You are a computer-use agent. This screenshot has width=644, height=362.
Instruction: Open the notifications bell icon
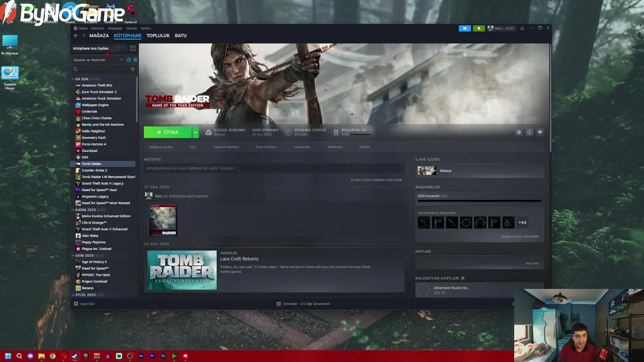478,28
